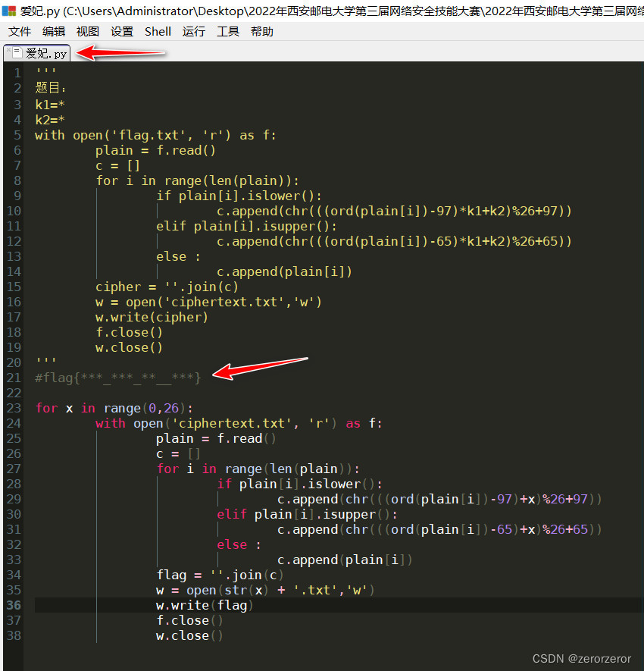Click 'w.close()' on line 19

(x=129, y=347)
